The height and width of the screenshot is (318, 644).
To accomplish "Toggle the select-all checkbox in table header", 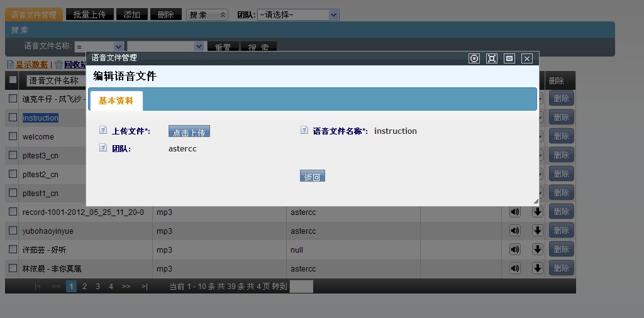I will [13, 80].
